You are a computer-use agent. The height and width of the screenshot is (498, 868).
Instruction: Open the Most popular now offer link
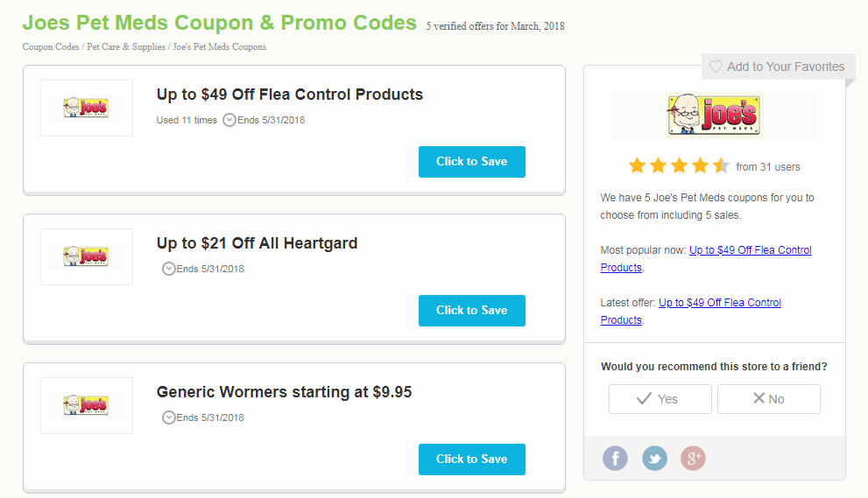[x=706, y=258]
